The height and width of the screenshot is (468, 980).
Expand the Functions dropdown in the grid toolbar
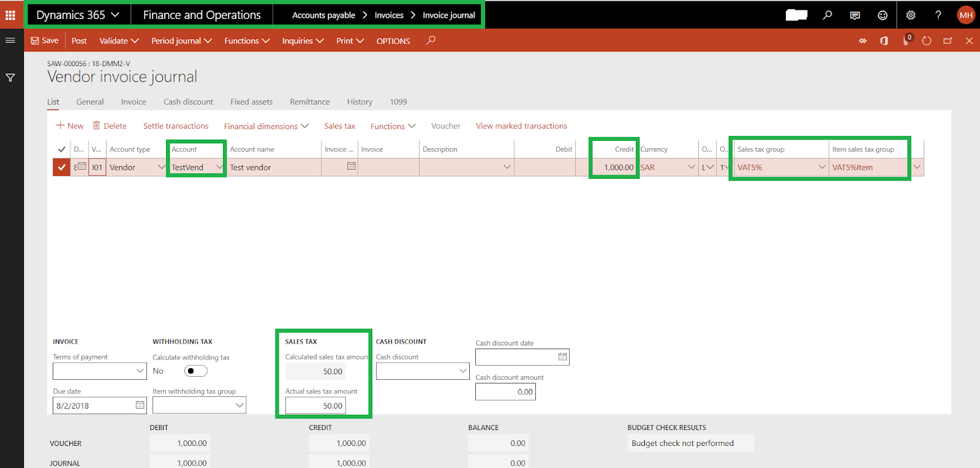tap(393, 126)
